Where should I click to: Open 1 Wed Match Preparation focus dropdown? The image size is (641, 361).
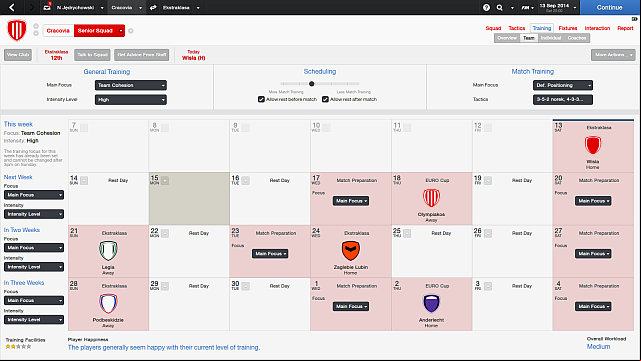351,306
